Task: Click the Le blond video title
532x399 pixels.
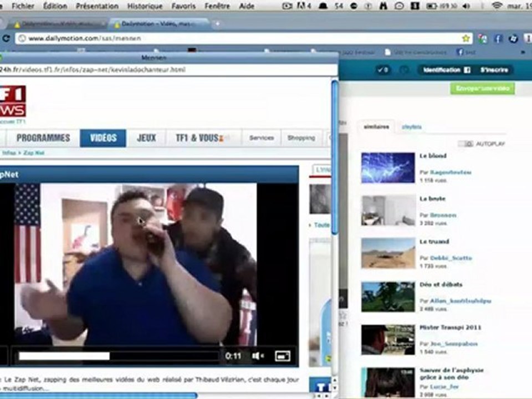Action: (433, 156)
